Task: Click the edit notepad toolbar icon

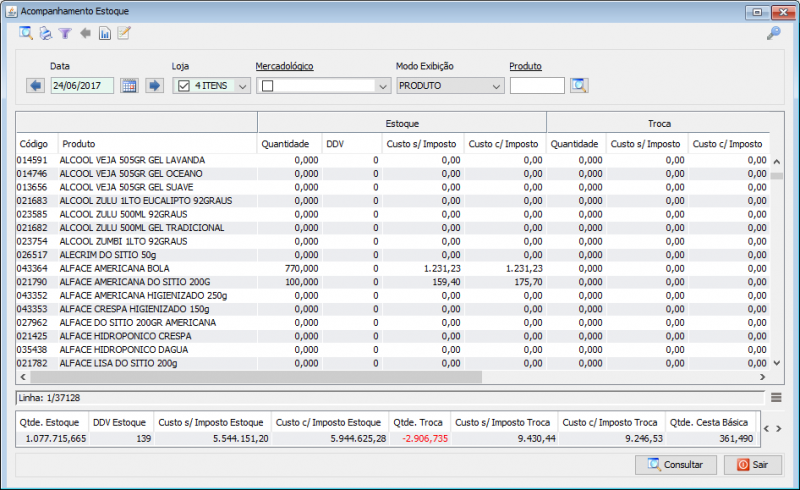Action: (123, 33)
